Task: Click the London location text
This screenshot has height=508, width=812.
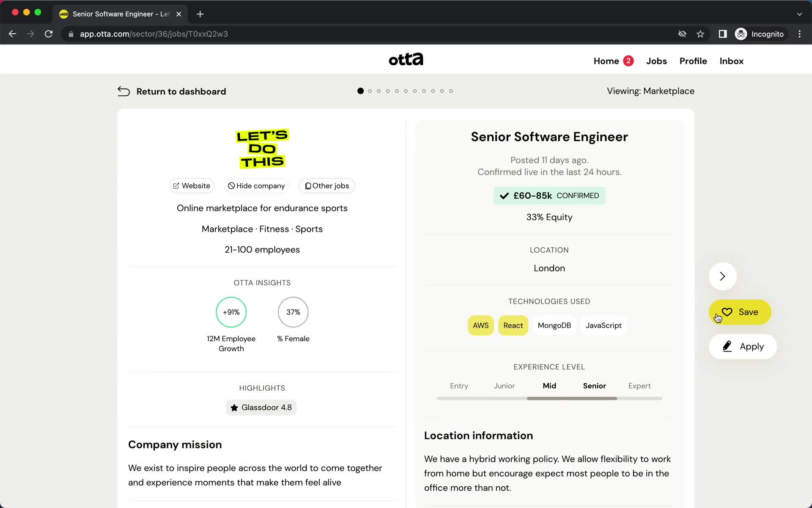Action: click(549, 268)
